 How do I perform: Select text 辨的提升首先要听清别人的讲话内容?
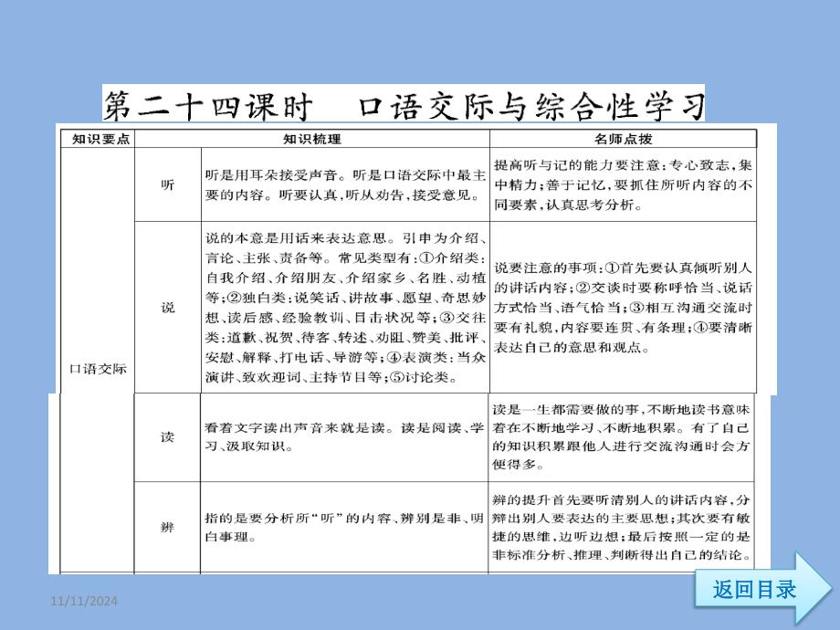coord(610,499)
